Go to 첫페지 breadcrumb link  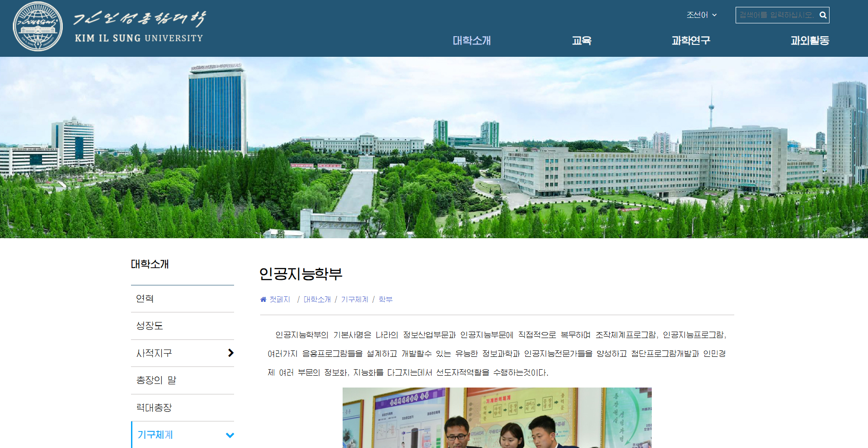[279, 300]
